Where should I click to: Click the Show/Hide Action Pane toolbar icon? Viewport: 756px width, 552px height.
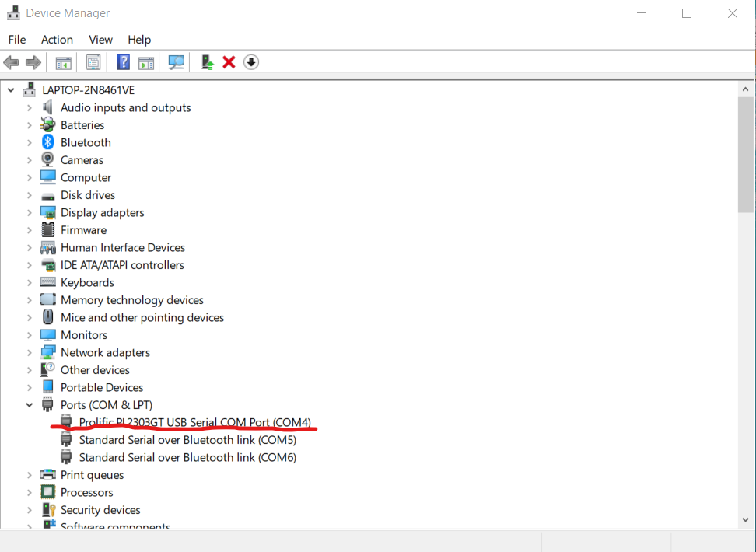click(x=146, y=62)
